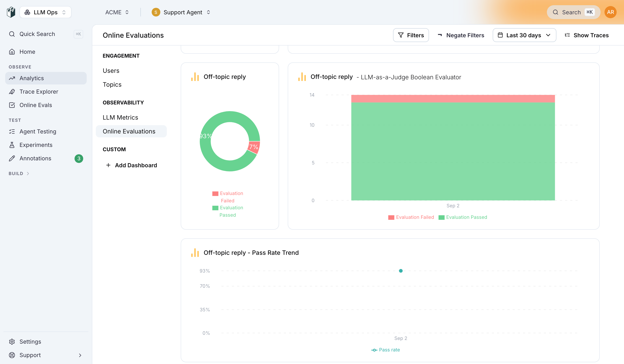Click the orange S project avatar
Screen dimensions: 624x364
click(156, 12)
